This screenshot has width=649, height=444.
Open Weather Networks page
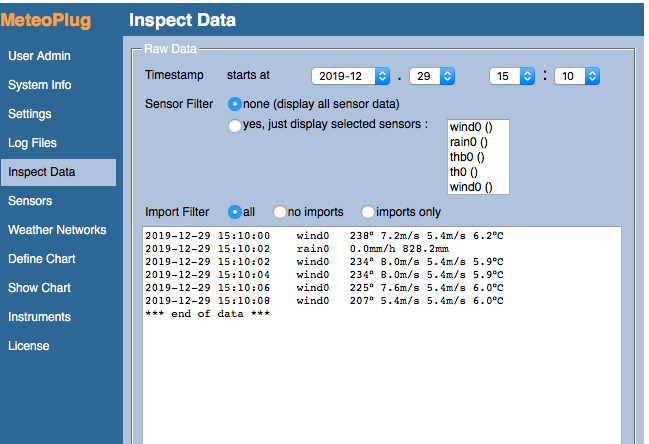57,230
